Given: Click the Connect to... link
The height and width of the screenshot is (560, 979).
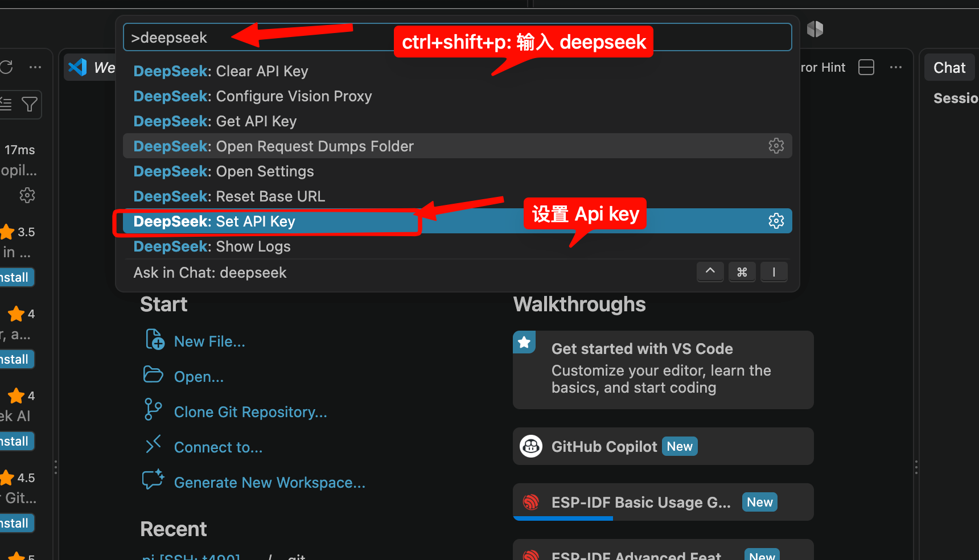Looking at the screenshot, I should pos(218,447).
